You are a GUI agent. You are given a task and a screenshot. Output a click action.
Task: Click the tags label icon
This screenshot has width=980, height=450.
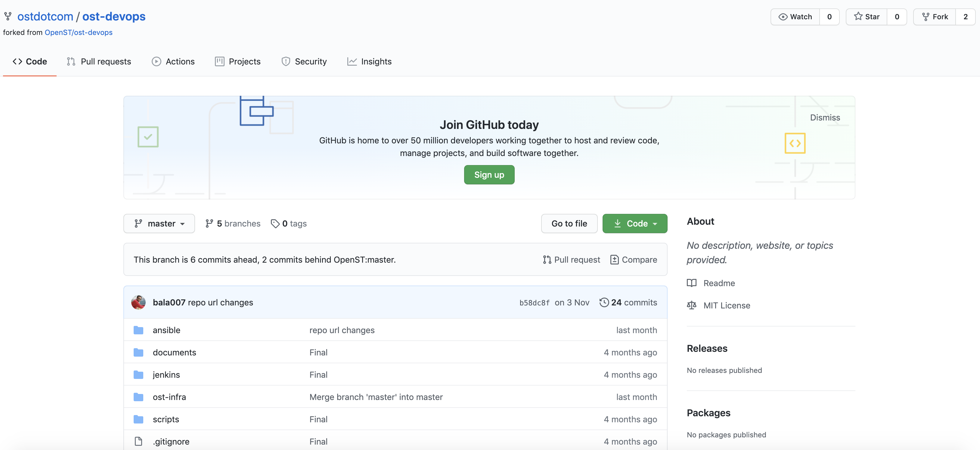point(275,223)
